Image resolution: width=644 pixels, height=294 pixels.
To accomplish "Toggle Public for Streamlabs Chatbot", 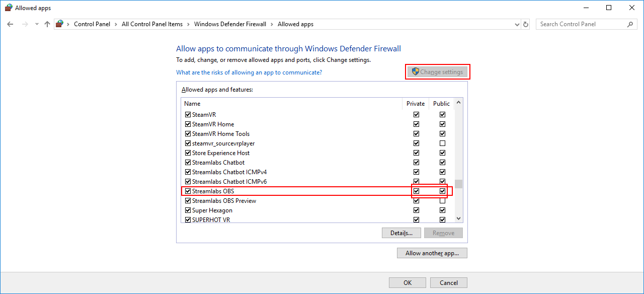I will pos(442,163).
